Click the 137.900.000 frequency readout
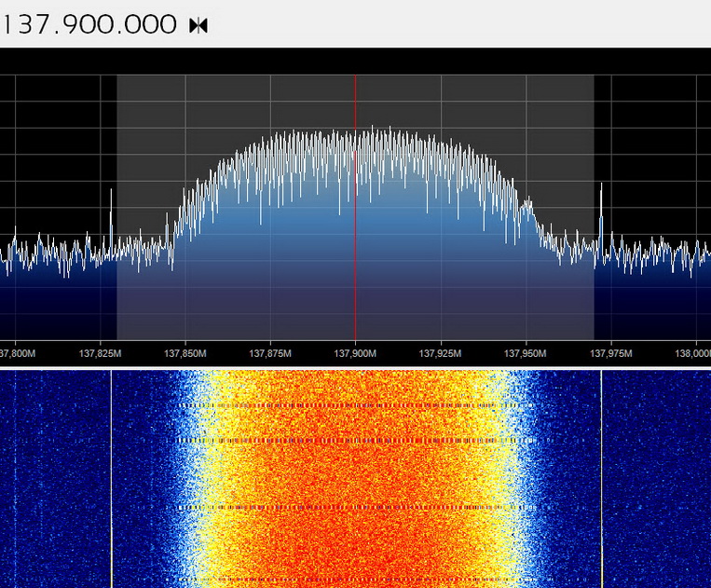 (89, 24)
